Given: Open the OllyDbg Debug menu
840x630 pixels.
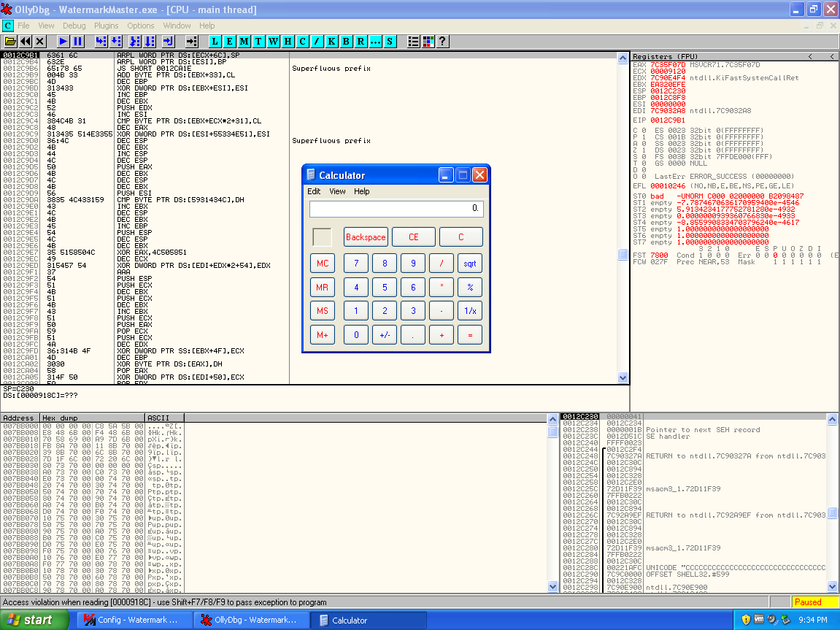Looking at the screenshot, I should coord(74,26).
